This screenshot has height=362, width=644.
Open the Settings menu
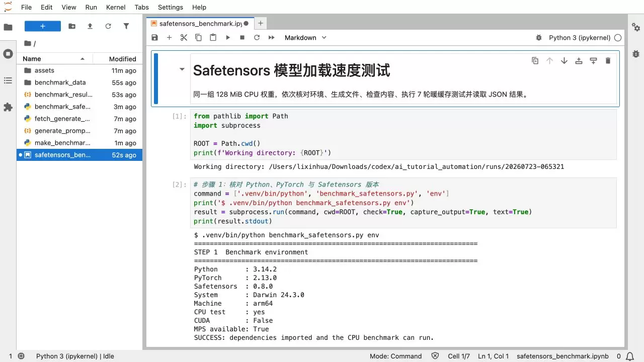(171, 7)
